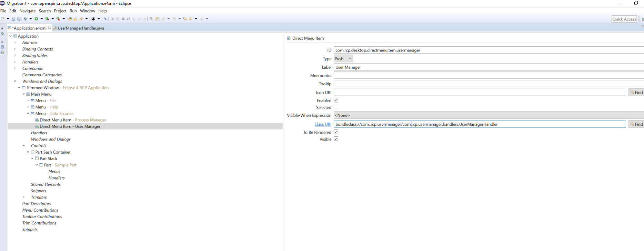
Task: Click the Forward navigation arrow icon
Action: (201, 19)
